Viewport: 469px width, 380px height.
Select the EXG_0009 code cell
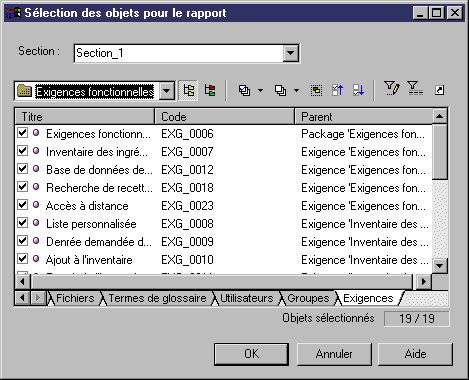[187, 242]
